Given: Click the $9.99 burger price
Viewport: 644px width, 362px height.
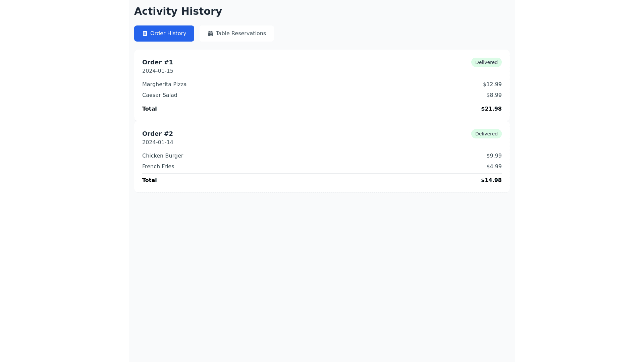Looking at the screenshot, I should [x=494, y=156].
